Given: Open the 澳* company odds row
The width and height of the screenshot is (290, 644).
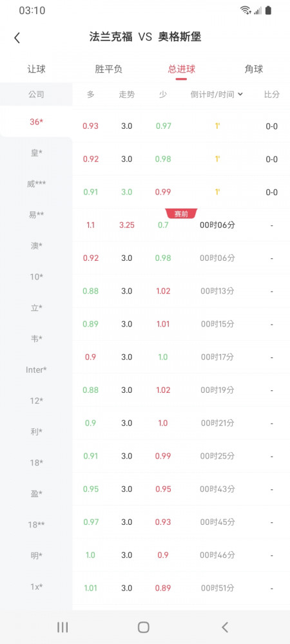Looking at the screenshot, I should tap(181, 258).
